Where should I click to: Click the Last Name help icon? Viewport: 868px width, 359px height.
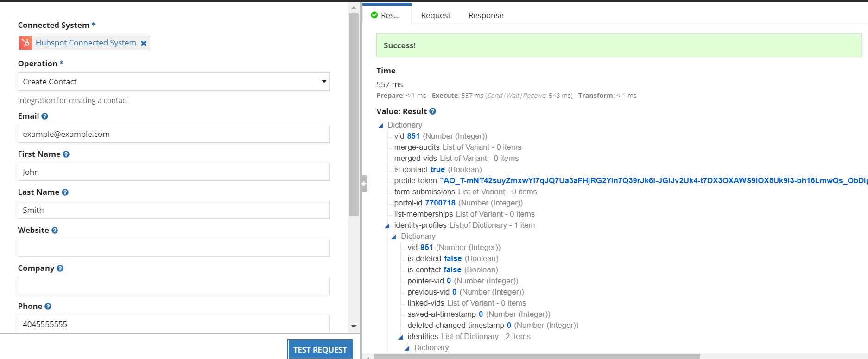point(65,192)
